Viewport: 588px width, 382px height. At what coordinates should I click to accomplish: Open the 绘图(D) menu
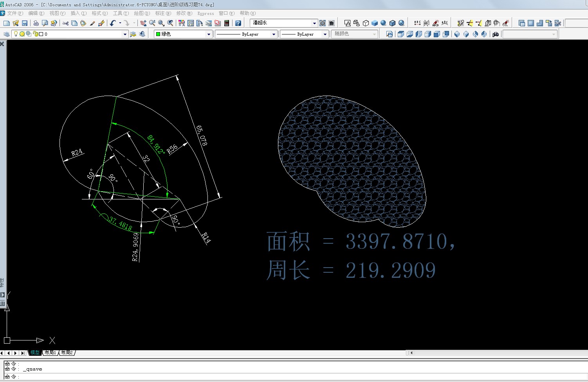click(142, 13)
